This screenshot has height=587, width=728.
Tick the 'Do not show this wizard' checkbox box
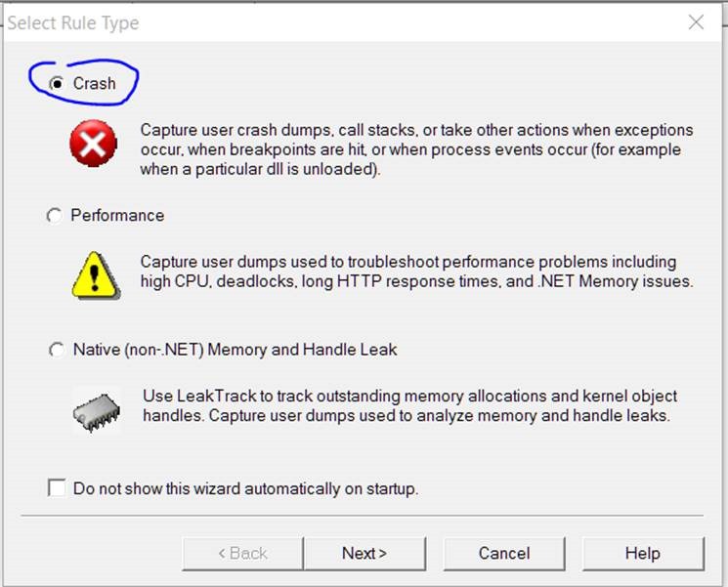(x=57, y=487)
